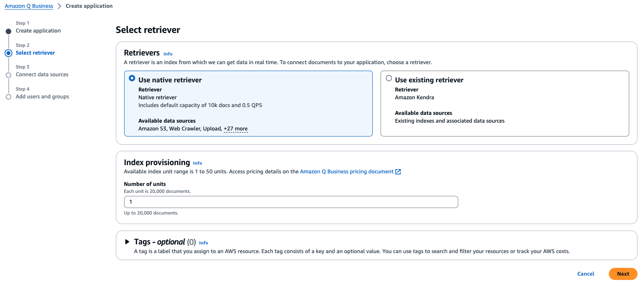Click Step 4 Add users and groups
Screen dimensions: 644x283
coord(43,97)
